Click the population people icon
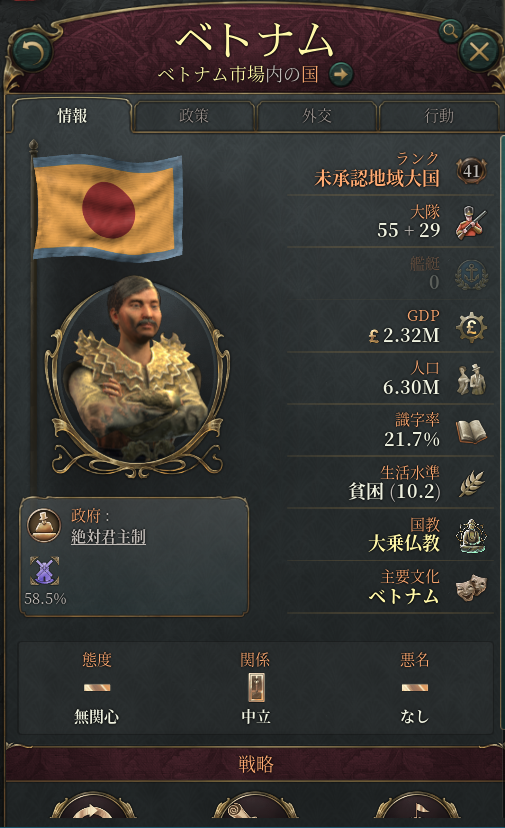 (471, 379)
